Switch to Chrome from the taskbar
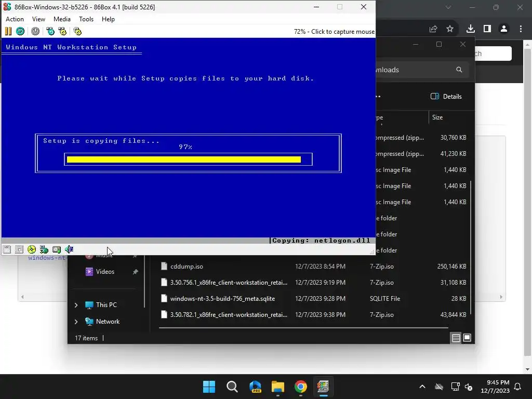 [x=301, y=387]
